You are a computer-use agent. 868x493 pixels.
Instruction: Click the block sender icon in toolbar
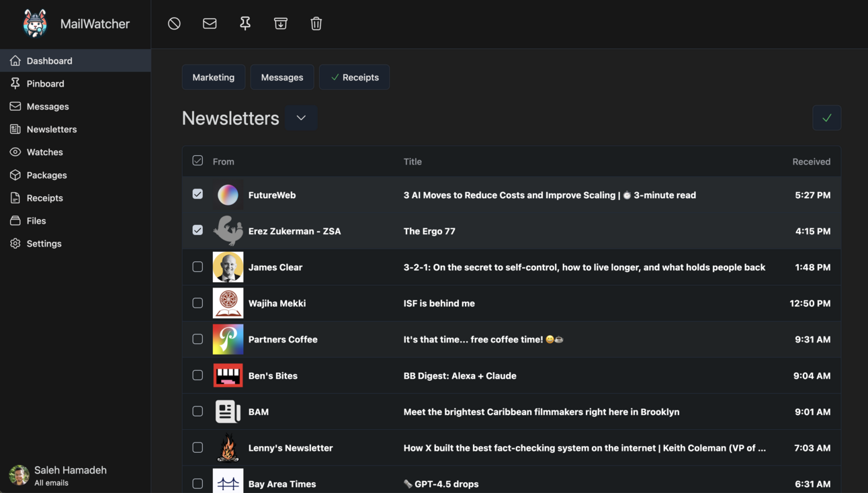click(174, 24)
